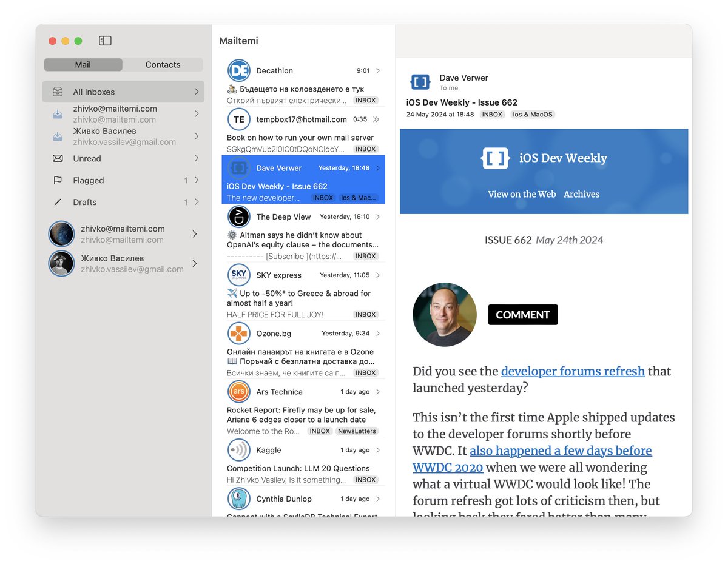Toggle the sidebar panel icon

coord(105,41)
